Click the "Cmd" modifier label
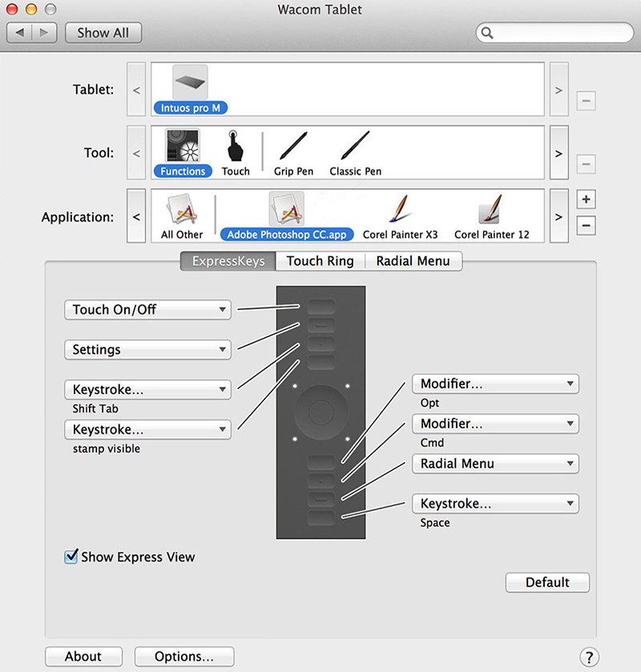Screen dimensions: 641x672 [432, 443]
